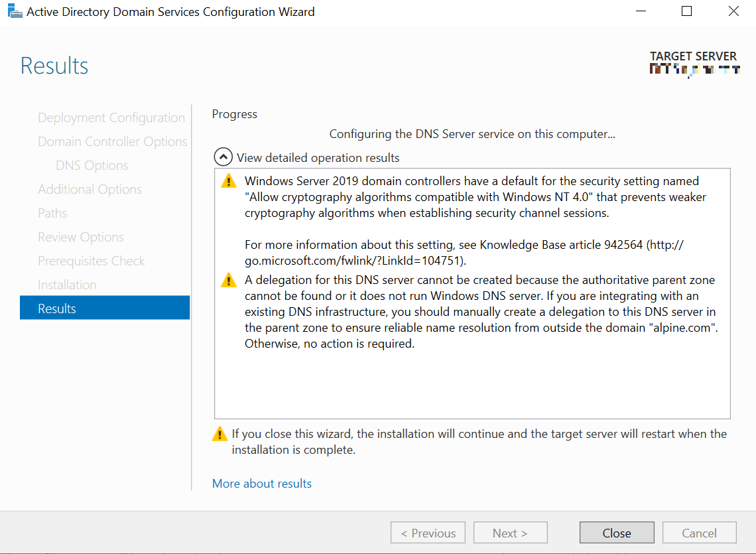
Task: Minimize the Configuration Wizard window
Action: tap(641, 11)
